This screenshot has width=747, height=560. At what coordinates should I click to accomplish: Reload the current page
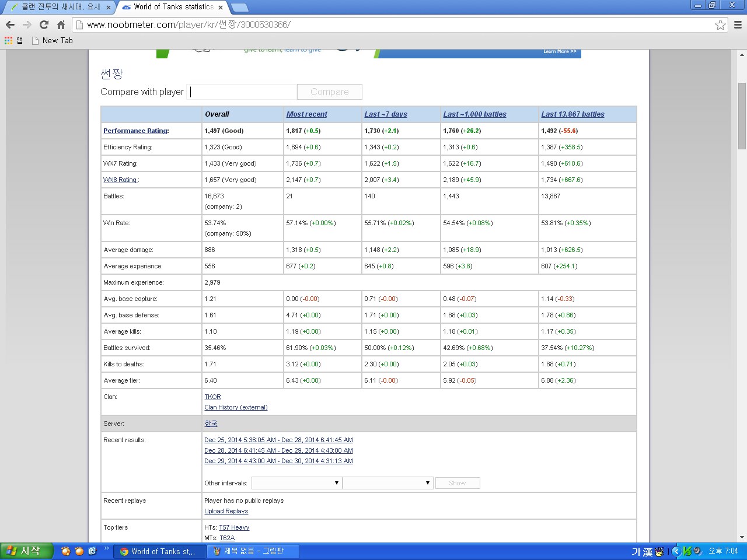(x=44, y=24)
